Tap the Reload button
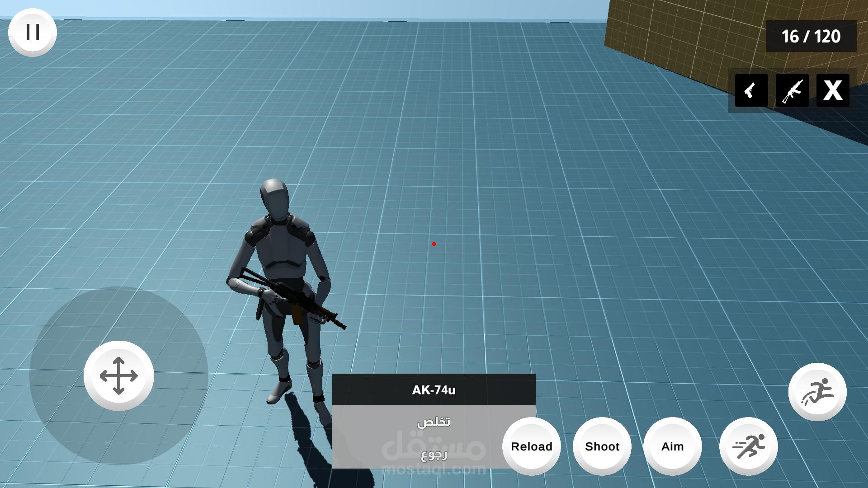 click(531, 446)
